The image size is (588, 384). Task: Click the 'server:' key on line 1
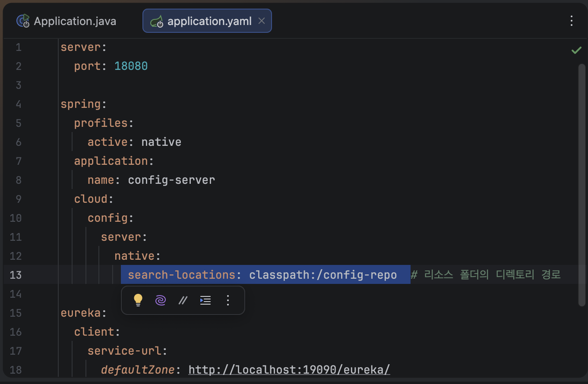point(83,47)
